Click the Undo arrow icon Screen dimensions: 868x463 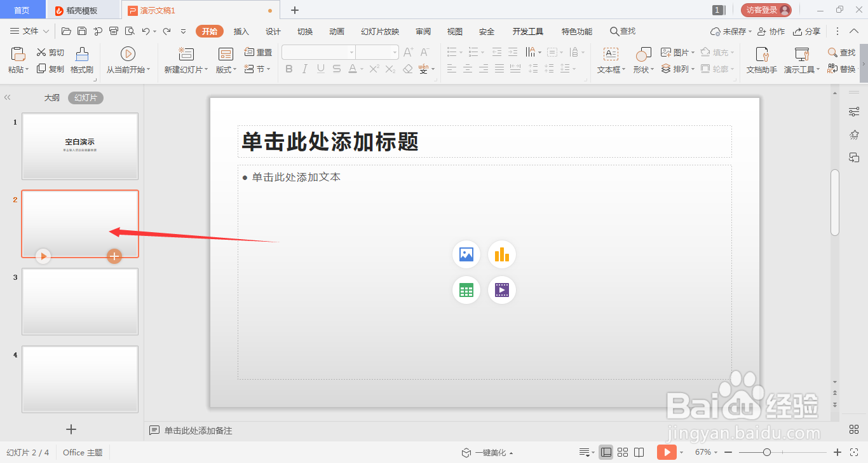[146, 31]
